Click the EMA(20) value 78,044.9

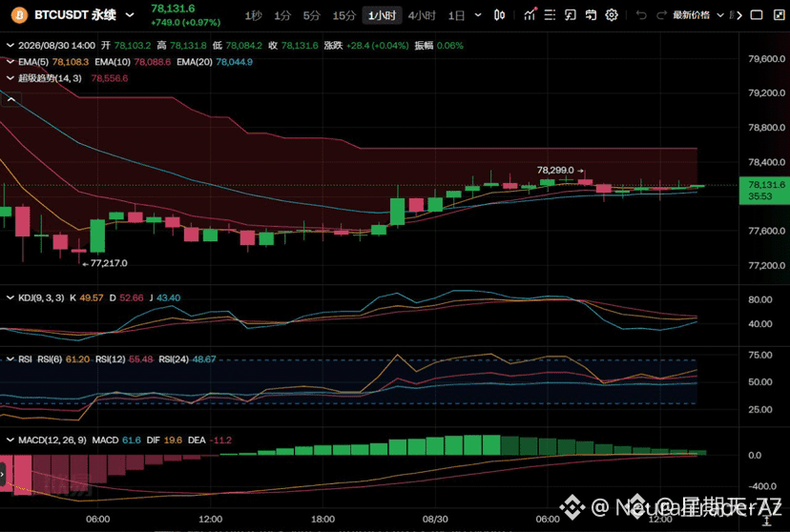(235, 62)
